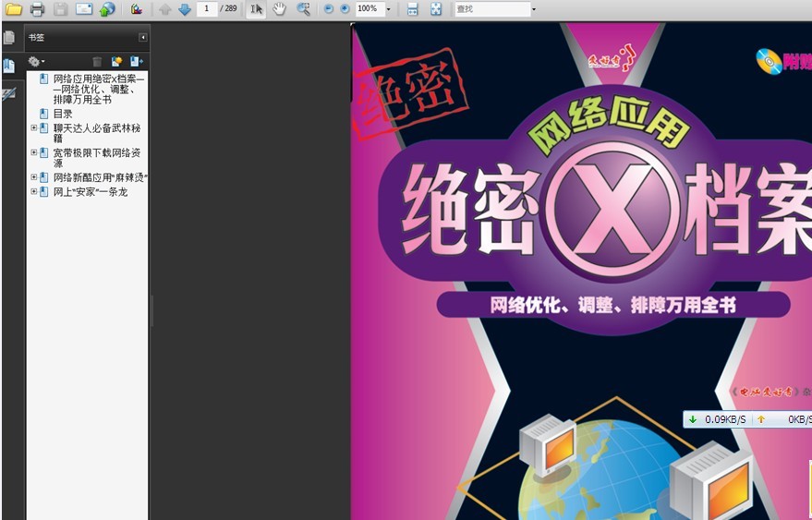Screen dimensions: 812x520
Task: Select the 网络新酷应用"麻辣烫" bookmark
Action: point(100,177)
